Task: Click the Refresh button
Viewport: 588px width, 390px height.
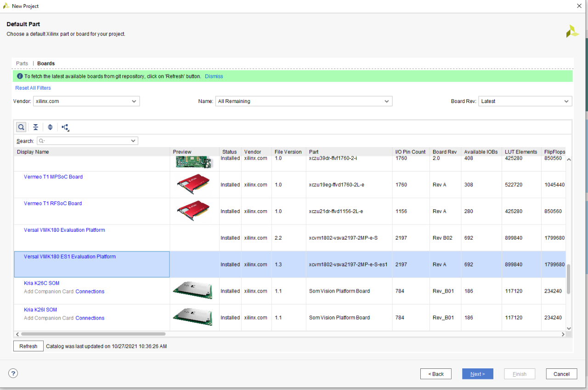Action: (28, 346)
